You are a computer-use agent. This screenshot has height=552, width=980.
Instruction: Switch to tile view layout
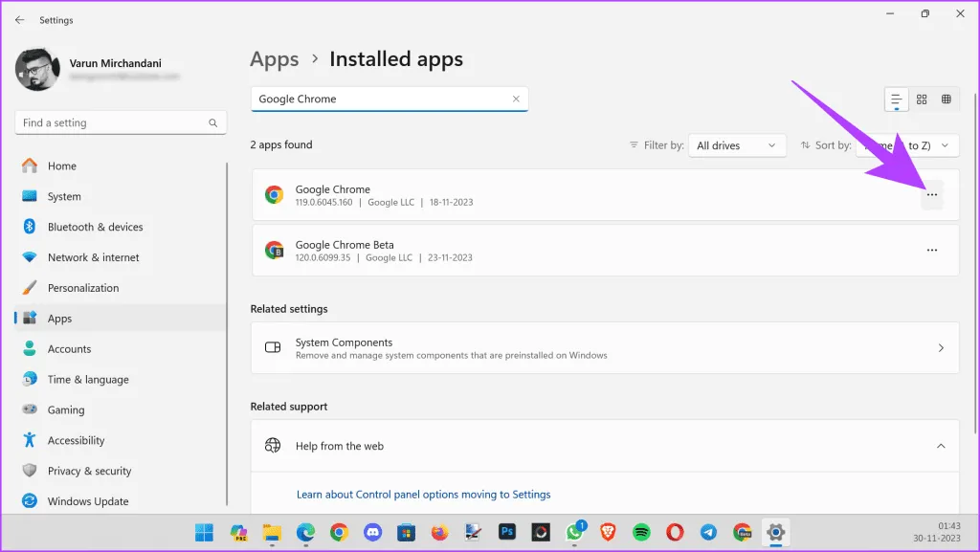(x=947, y=99)
